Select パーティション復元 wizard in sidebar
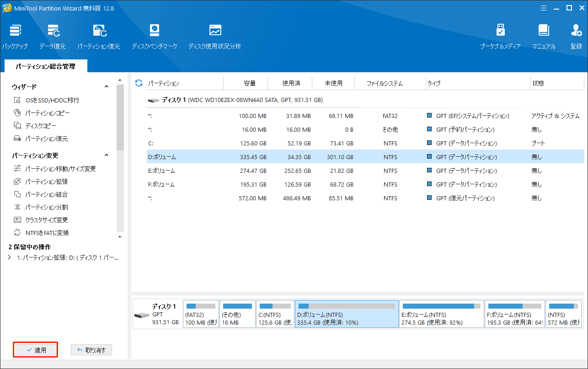Screen dimensions: 588x369 [x=41, y=139]
